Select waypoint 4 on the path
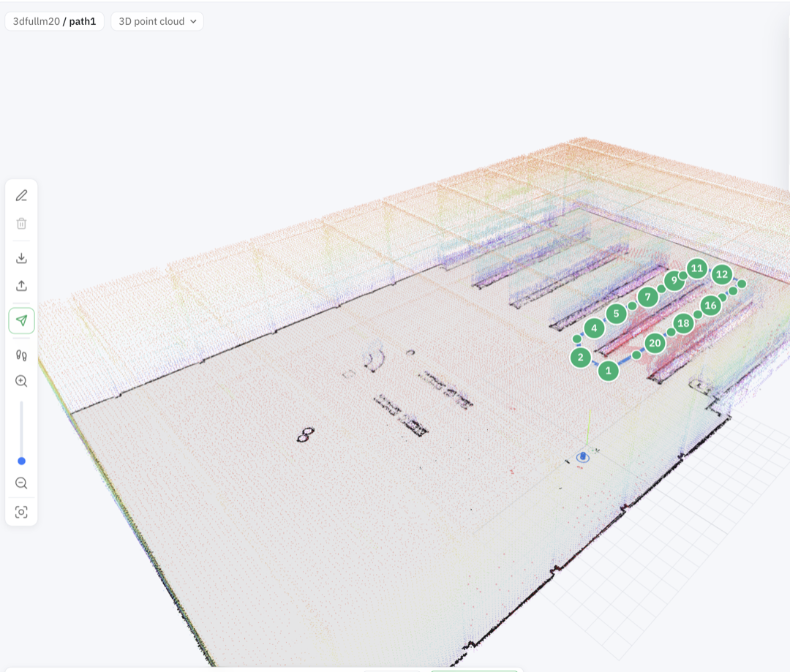The height and width of the screenshot is (672, 790). 594,328
